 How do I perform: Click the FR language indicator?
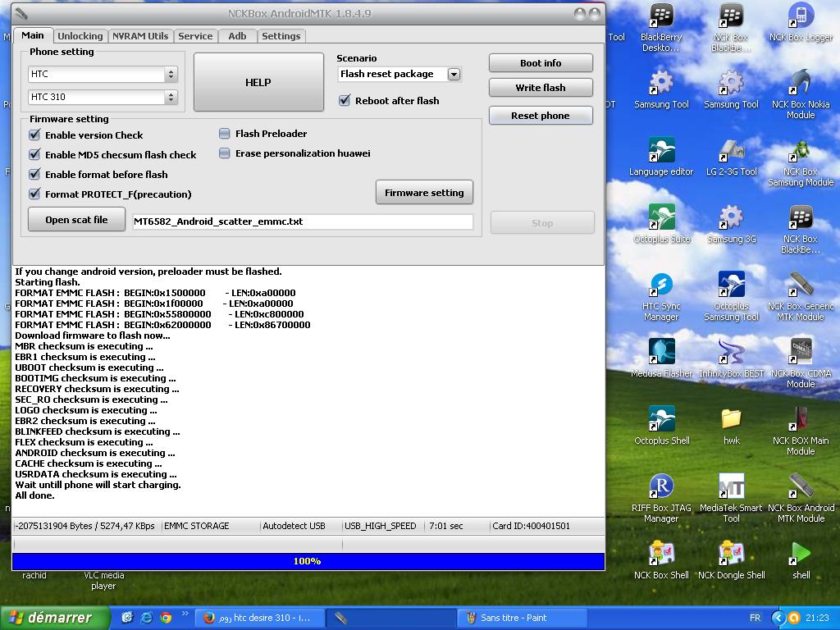click(x=755, y=618)
